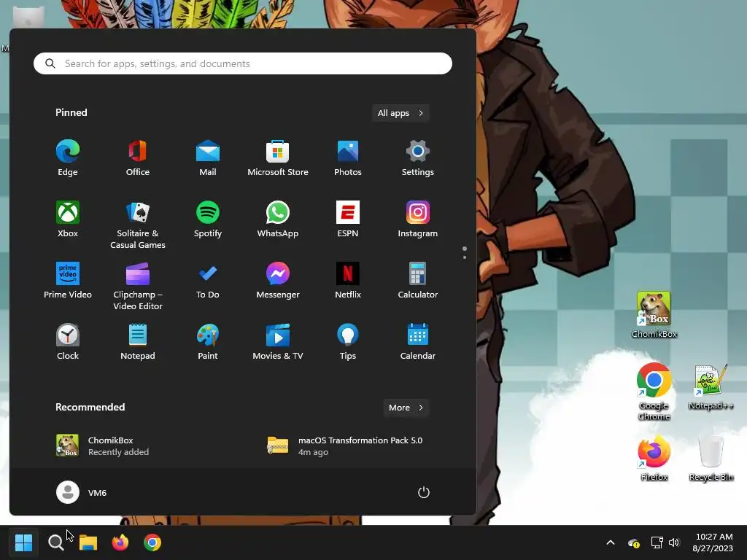The image size is (747, 560).
Task: Open Microsoft Store
Action: pyautogui.click(x=278, y=157)
